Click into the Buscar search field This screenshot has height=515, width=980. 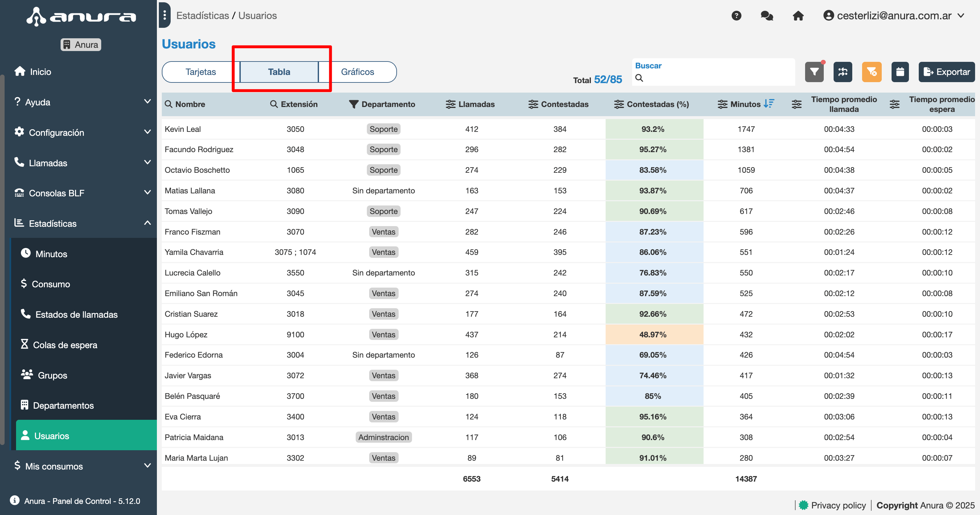pyautogui.click(x=715, y=78)
